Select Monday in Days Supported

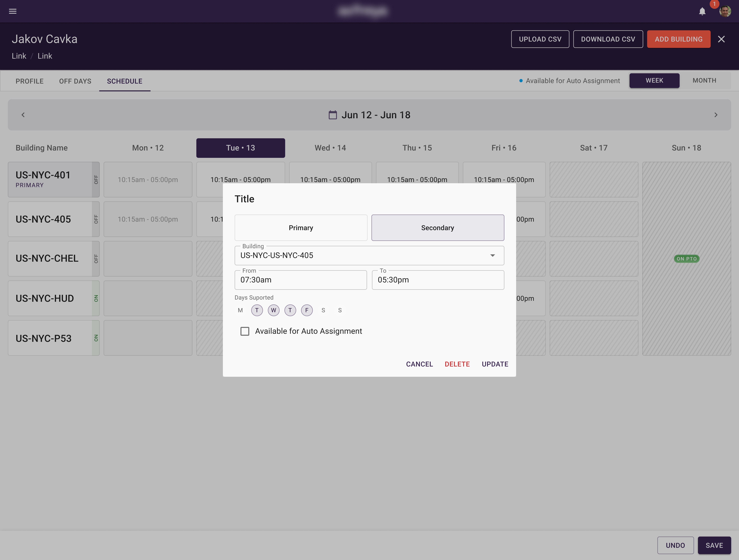(240, 310)
